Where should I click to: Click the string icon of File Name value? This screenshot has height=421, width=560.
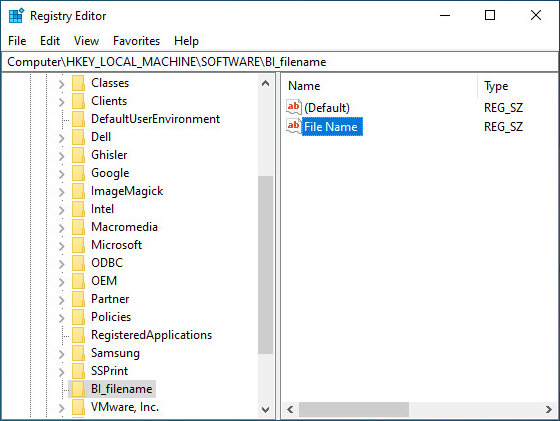click(294, 126)
